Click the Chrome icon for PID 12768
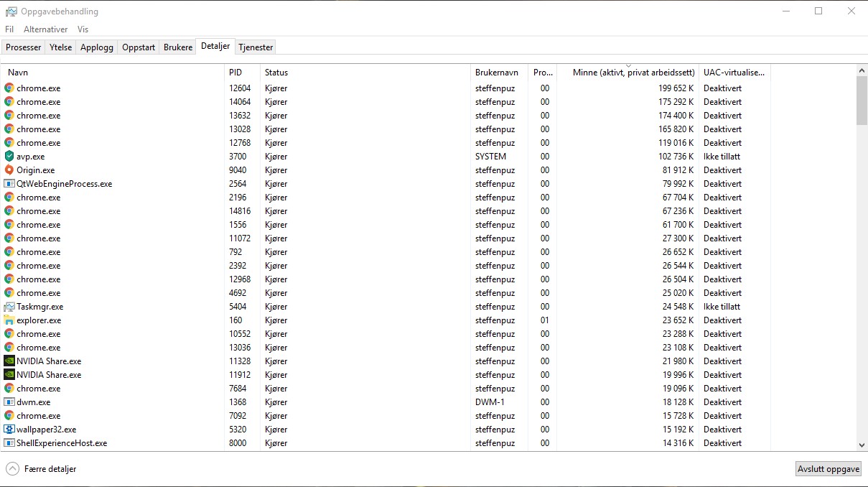868x487 pixels. click(x=9, y=142)
